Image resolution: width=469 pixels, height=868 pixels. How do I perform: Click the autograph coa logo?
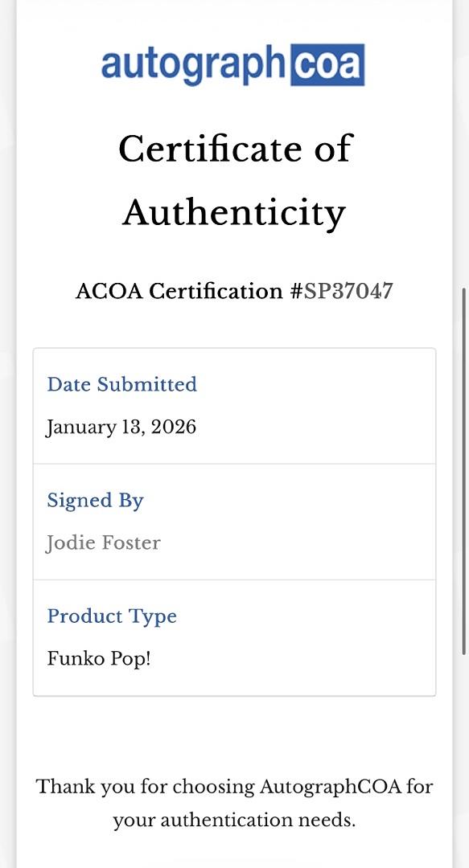(x=232, y=64)
